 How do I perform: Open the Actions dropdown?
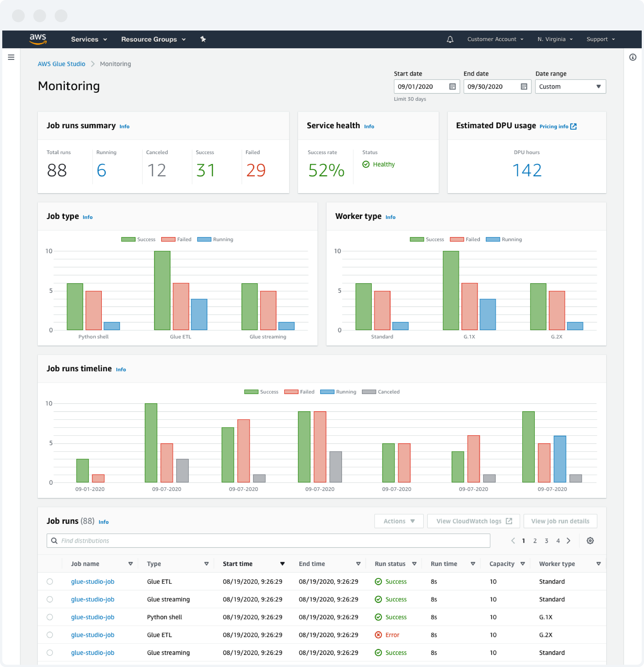tap(399, 521)
